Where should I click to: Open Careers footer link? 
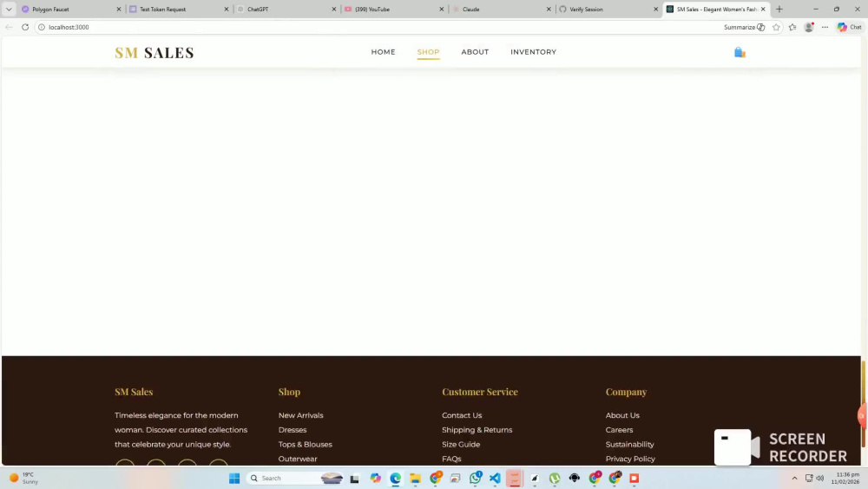pos(619,430)
